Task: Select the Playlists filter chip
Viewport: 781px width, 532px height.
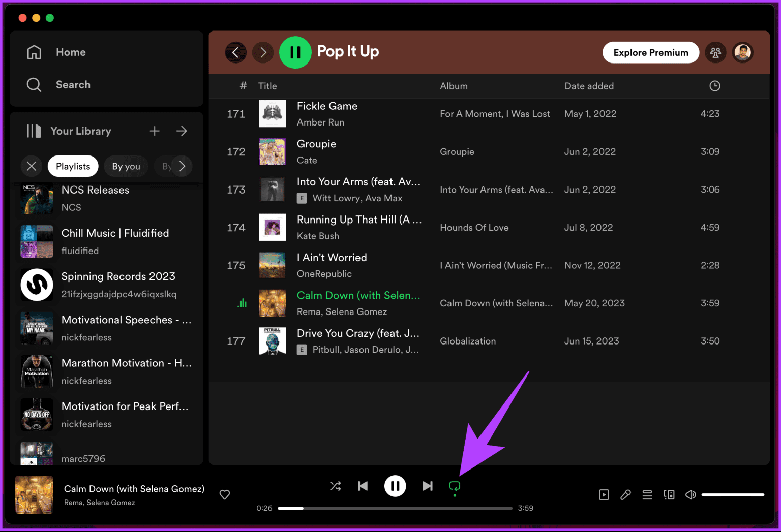Action: click(73, 166)
